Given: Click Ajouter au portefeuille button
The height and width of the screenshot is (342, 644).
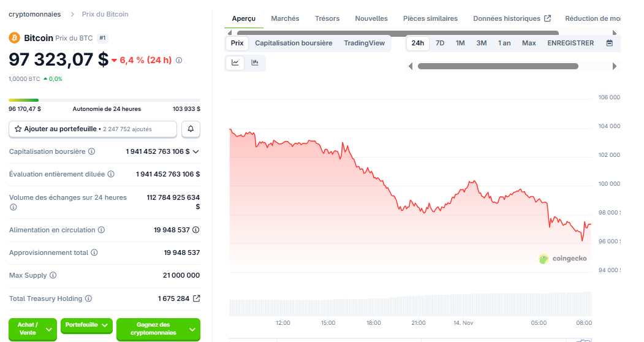Looking at the screenshot, I should pos(93,129).
